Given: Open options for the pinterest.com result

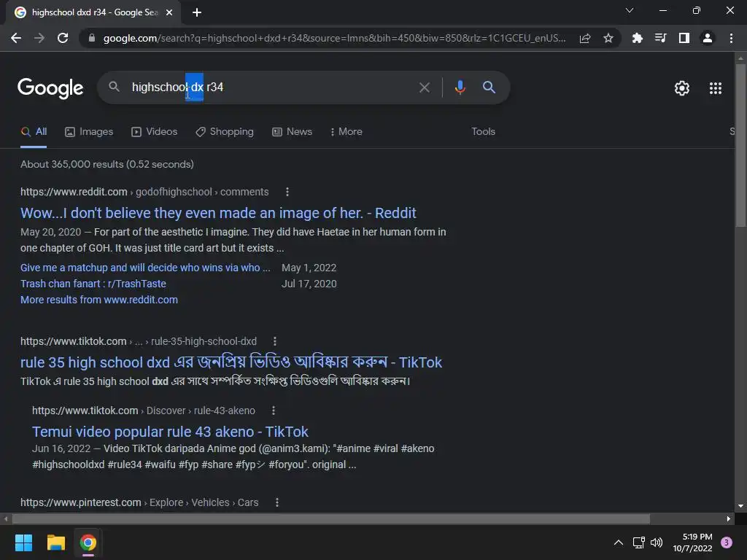Looking at the screenshot, I should (x=277, y=502).
